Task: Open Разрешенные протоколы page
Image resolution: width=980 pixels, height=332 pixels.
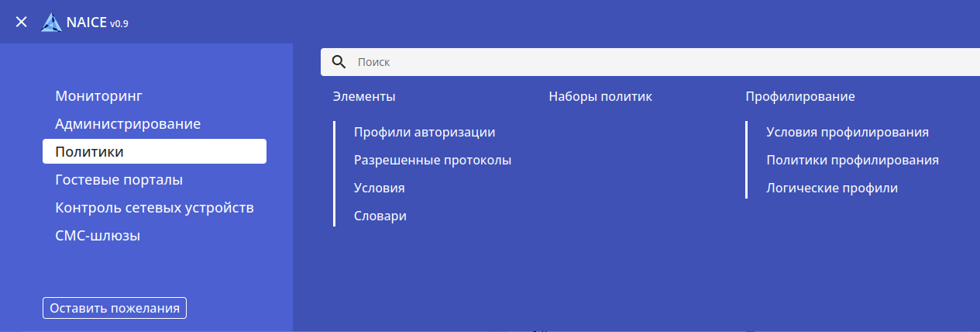Action: (432, 161)
